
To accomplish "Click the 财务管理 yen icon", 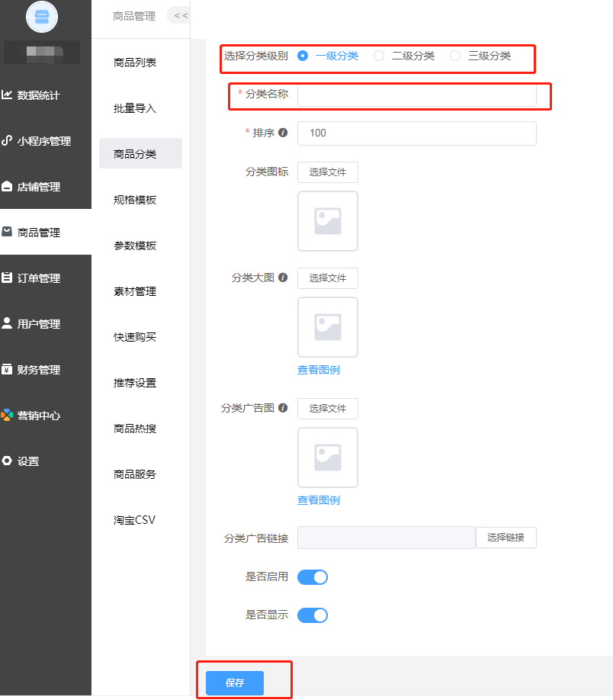I will [x=7, y=369].
